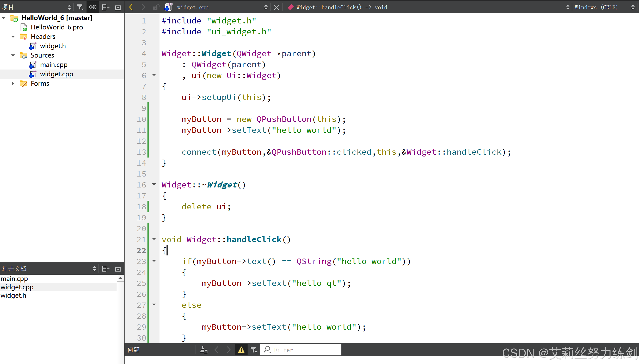This screenshot has width=639, height=364.
Task: Collapse the handleClick function fold arrow
Action: pyautogui.click(x=154, y=239)
